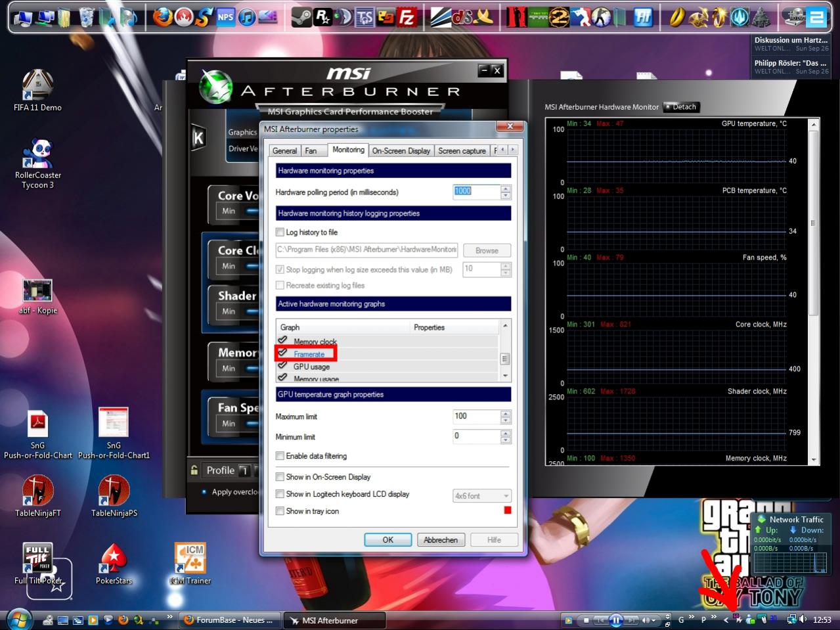Click the Maximum limit input field
This screenshot has width=840, height=630.
[476, 416]
